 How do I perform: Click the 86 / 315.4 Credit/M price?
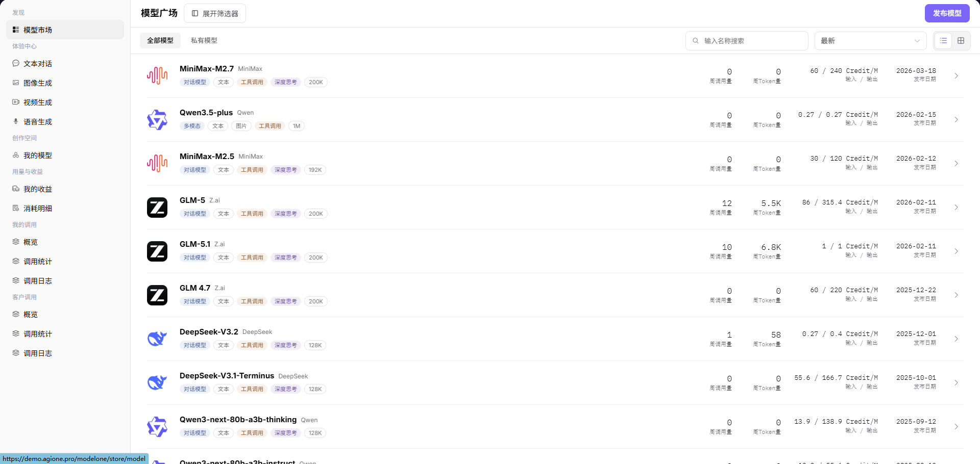840,202
